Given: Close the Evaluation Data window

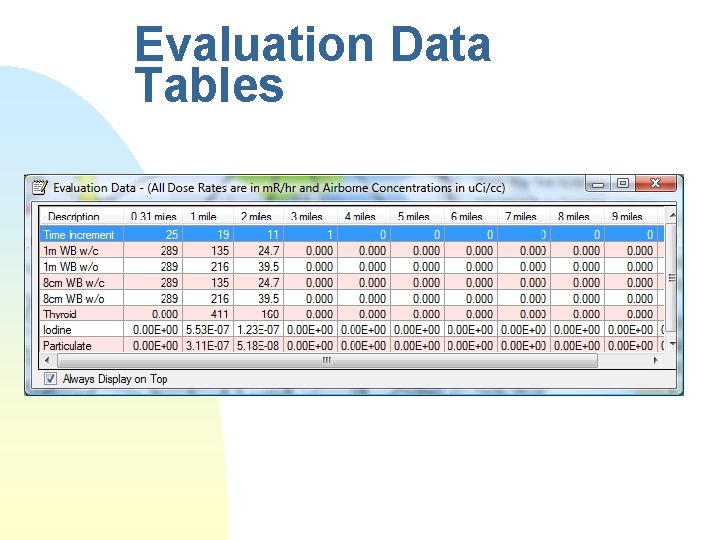Looking at the screenshot, I should point(656,183).
